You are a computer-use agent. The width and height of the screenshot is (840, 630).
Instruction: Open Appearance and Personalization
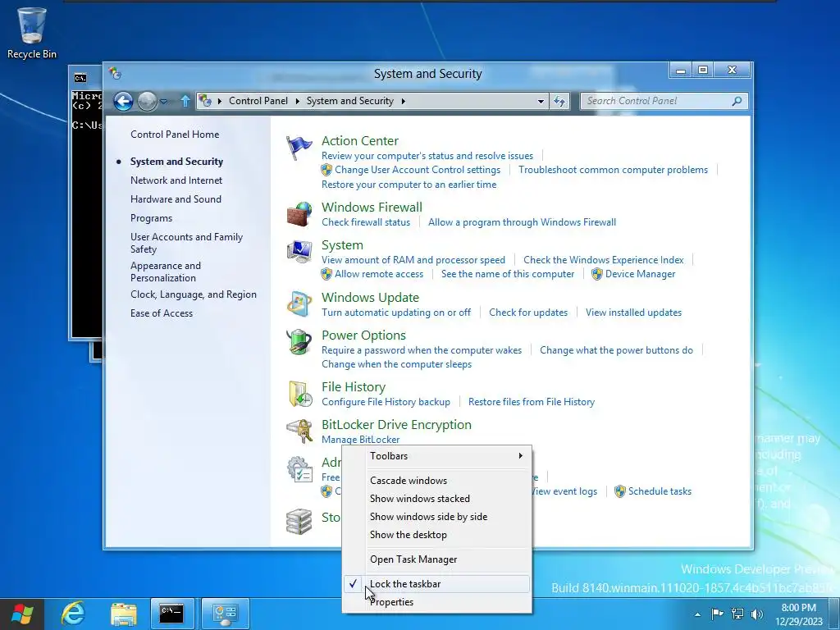166,272
